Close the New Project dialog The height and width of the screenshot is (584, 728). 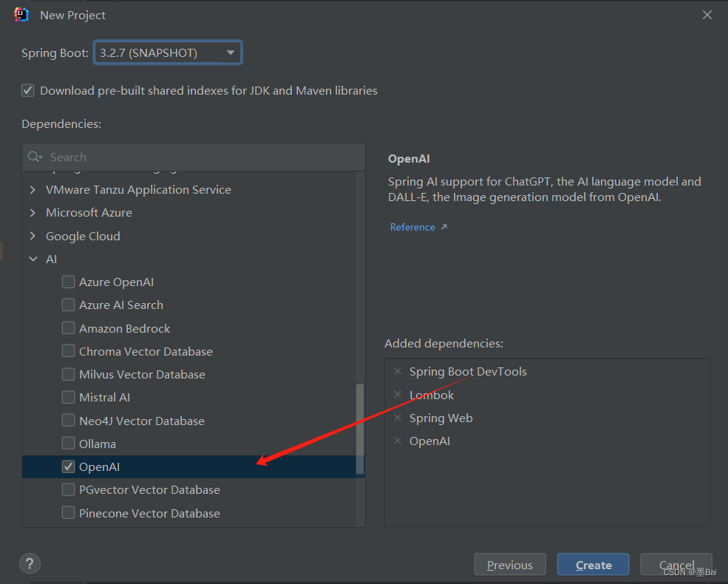(x=707, y=15)
